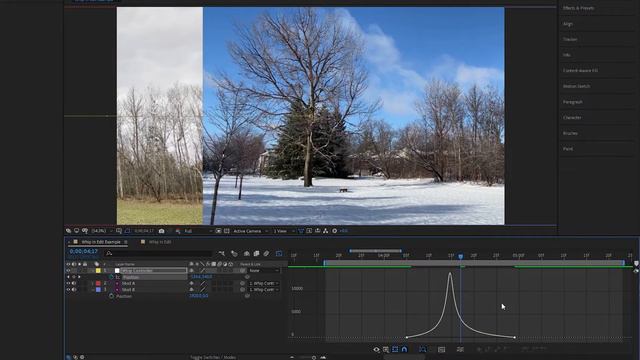Open the Tracker panel
Image resolution: width=640 pixels, height=360 pixels.
[x=570, y=39]
